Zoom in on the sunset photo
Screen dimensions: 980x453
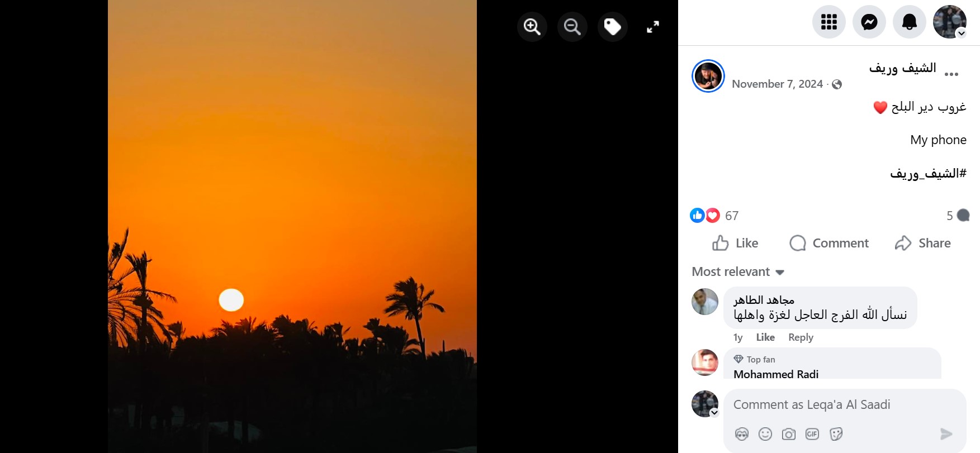point(532,26)
